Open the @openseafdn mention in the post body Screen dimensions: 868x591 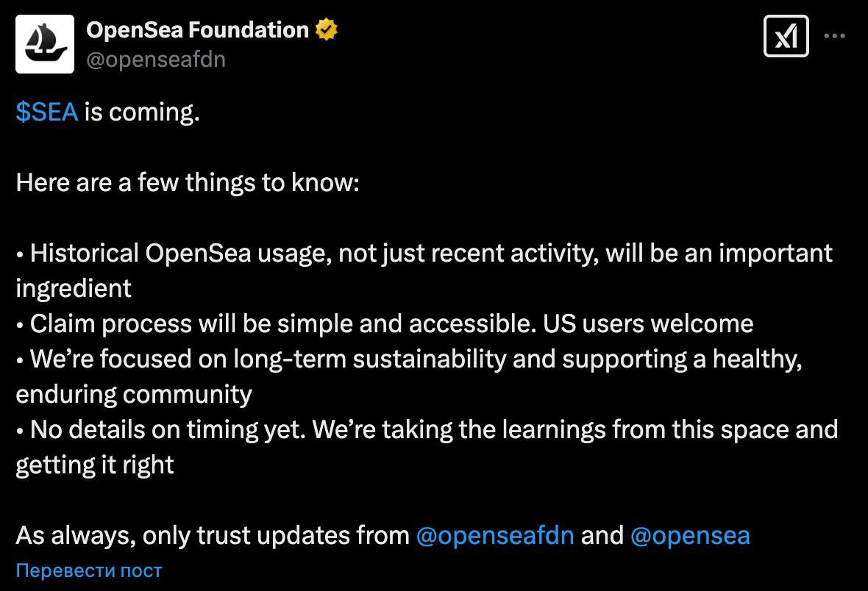click(x=495, y=535)
